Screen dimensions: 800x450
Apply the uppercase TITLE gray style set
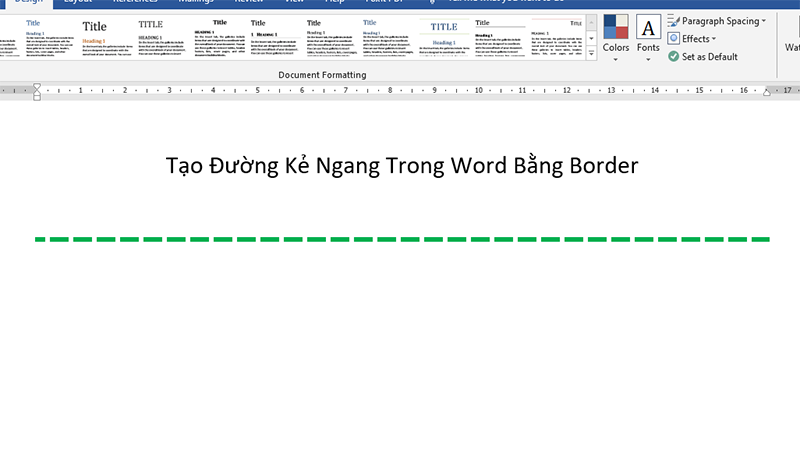pyautogui.click(x=150, y=35)
